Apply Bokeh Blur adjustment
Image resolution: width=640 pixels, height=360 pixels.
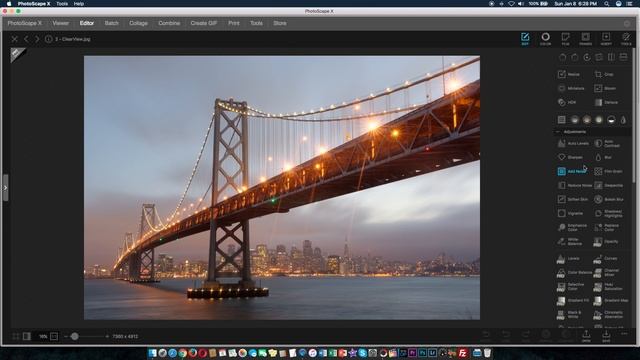tap(609, 199)
